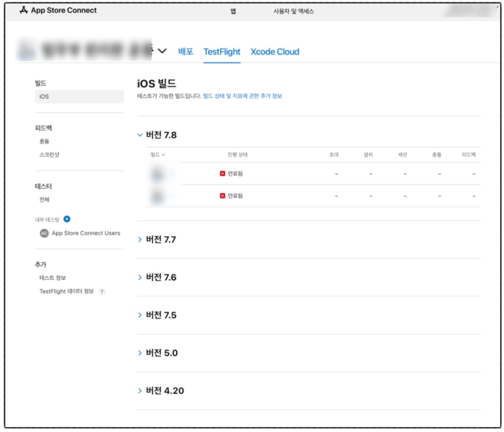Click the 세션 column header
The height and width of the screenshot is (432, 504).
coord(403,155)
